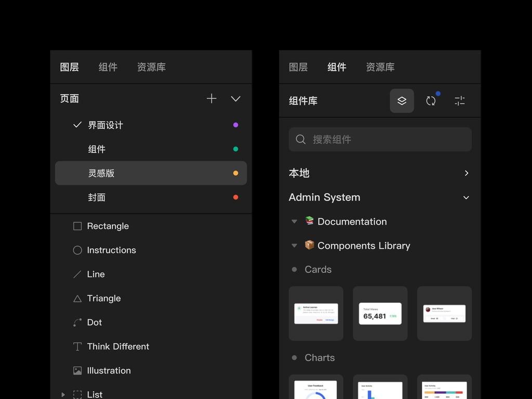The width and height of the screenshot is (532, 399).
Task: Select the 组件 page in pages list
Action: click(151, 149)
